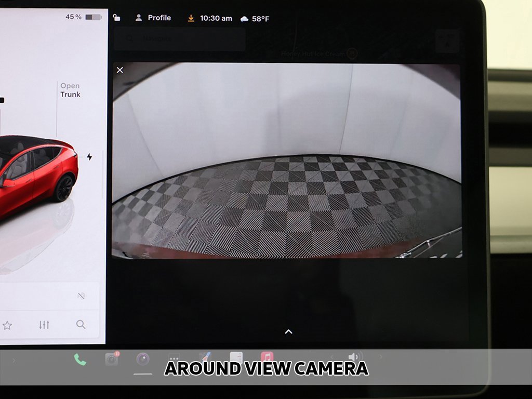This screenshot has height=399, width=532.
Task: Select the camera app in dock
Action: click(143, 358)
